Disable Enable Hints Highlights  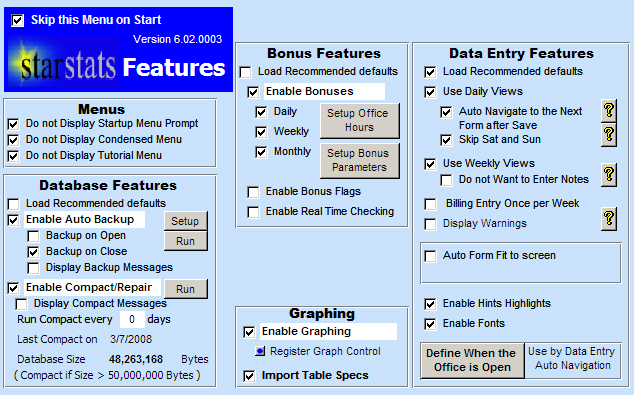pyautogui.click(x=430, y=304)
